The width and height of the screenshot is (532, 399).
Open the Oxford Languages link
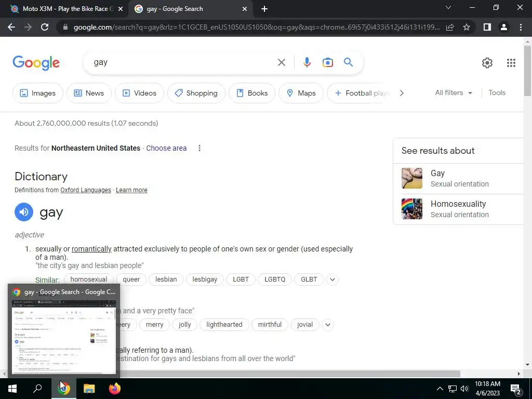click(86, 190)
